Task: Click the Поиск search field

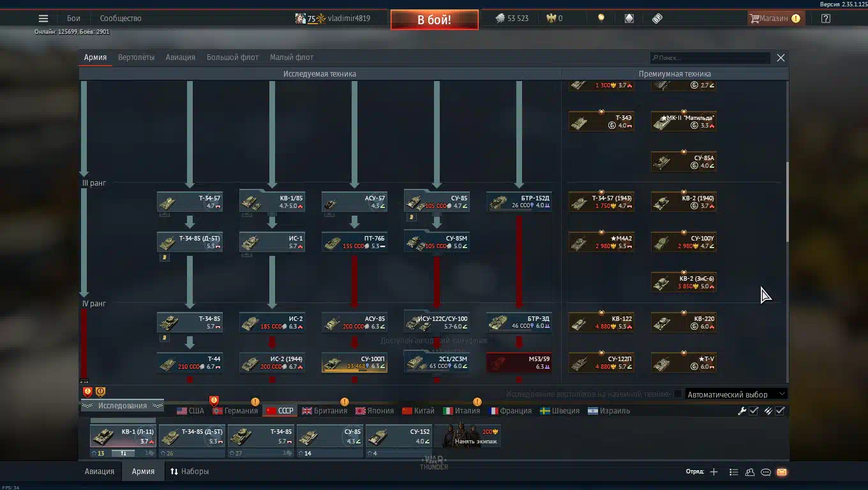Action: 710,57
